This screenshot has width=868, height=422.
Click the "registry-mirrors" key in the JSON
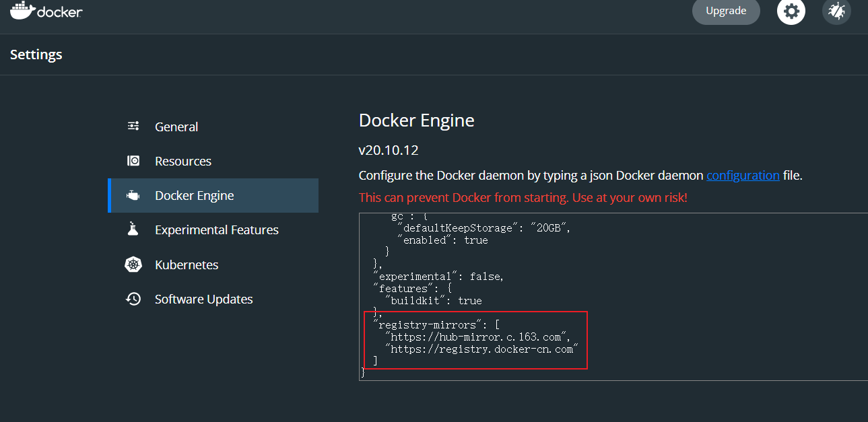430,324
